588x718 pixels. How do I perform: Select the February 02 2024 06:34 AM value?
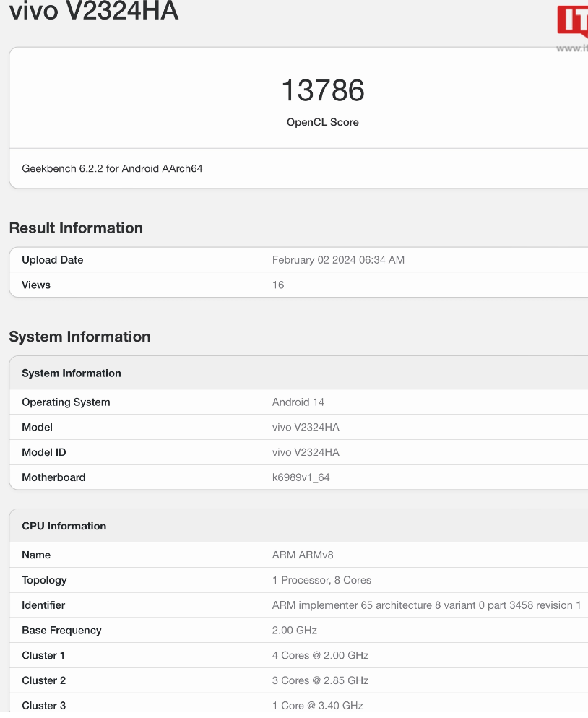(338, 260)
